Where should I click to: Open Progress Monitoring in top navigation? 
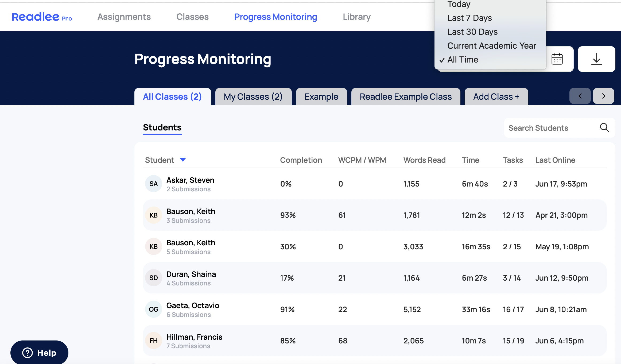pyautogui.click(x=275, y=17)
